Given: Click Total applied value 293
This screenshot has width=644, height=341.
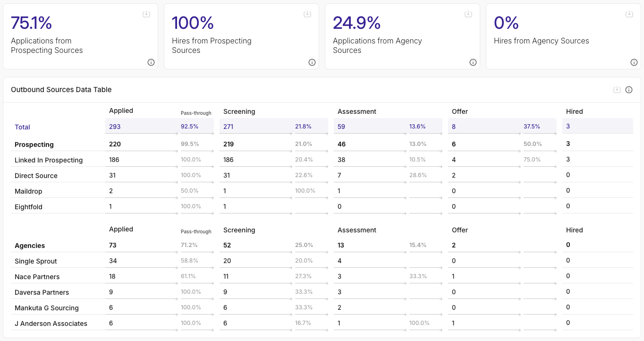Looking at the screenshot, I should (115, 127).
